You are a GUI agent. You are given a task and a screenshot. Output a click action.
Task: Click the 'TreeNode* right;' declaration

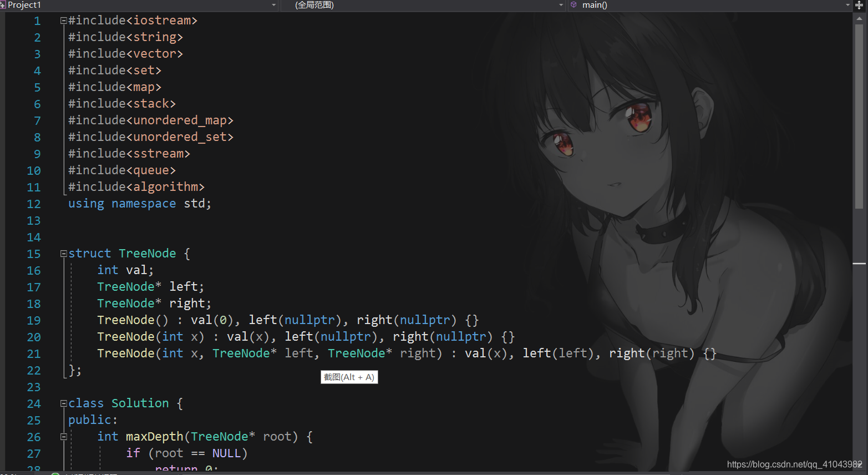(x=154, y=304)
